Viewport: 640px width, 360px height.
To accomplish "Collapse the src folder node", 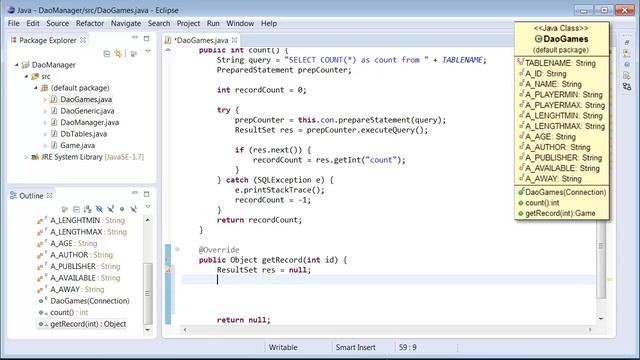I will click(26, 76).
